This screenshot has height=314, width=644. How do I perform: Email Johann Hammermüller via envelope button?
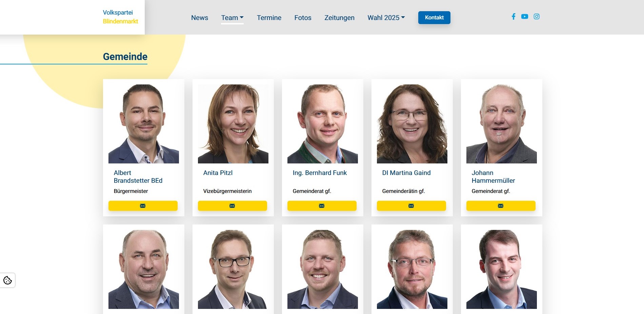[501, 206]
